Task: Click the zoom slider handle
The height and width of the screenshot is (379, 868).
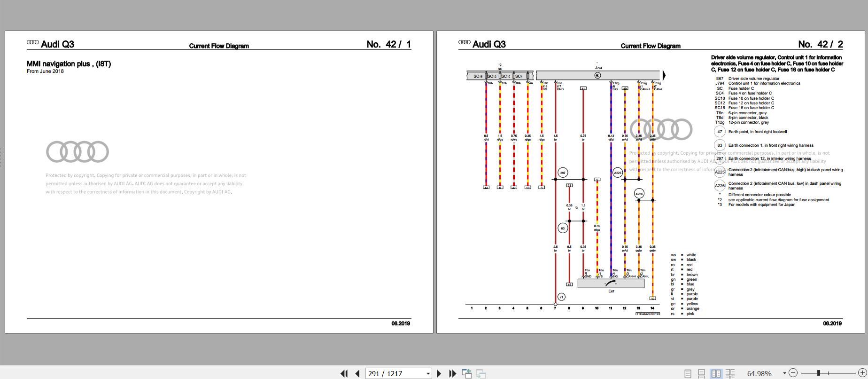Action: [x=819, y=373]
